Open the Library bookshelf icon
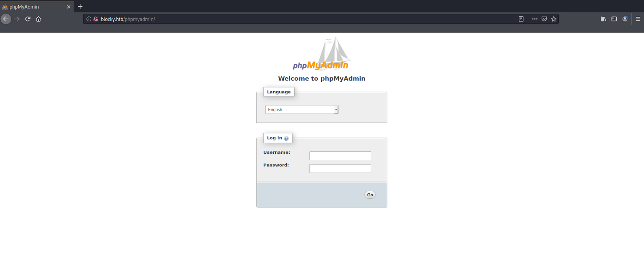The image size is (644, 261). coord(603,19)
